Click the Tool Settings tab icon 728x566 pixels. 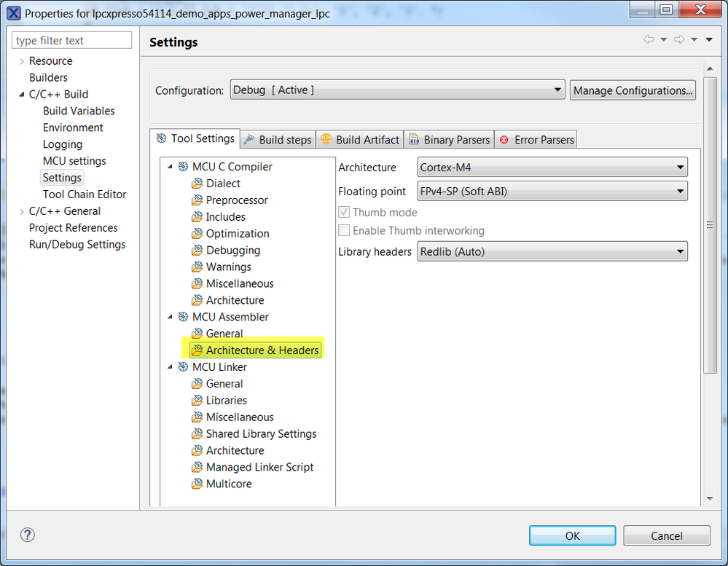(161, 138)
